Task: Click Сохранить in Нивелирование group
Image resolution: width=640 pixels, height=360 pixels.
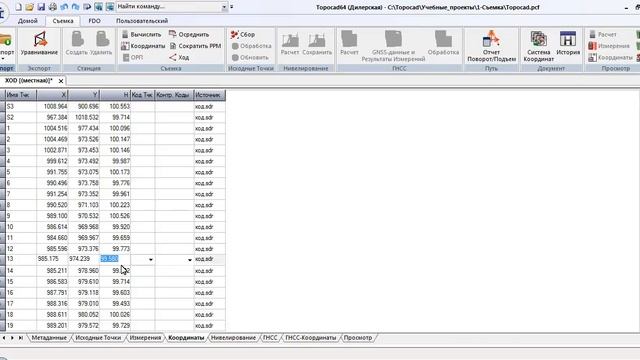Action: point(317,43)
